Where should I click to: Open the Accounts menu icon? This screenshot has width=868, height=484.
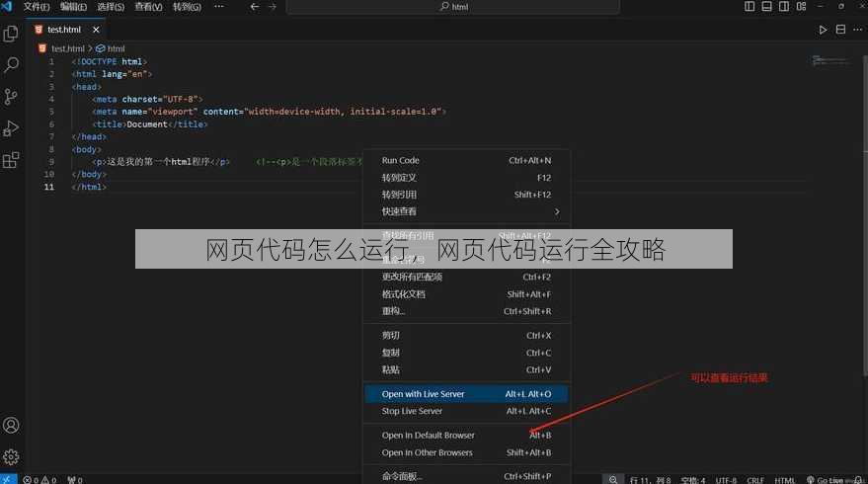(11, 425)
